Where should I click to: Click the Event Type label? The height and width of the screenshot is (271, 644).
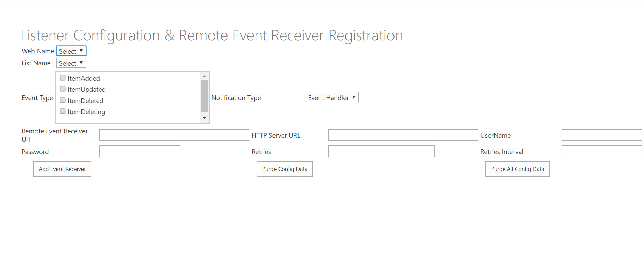(37, 98)
